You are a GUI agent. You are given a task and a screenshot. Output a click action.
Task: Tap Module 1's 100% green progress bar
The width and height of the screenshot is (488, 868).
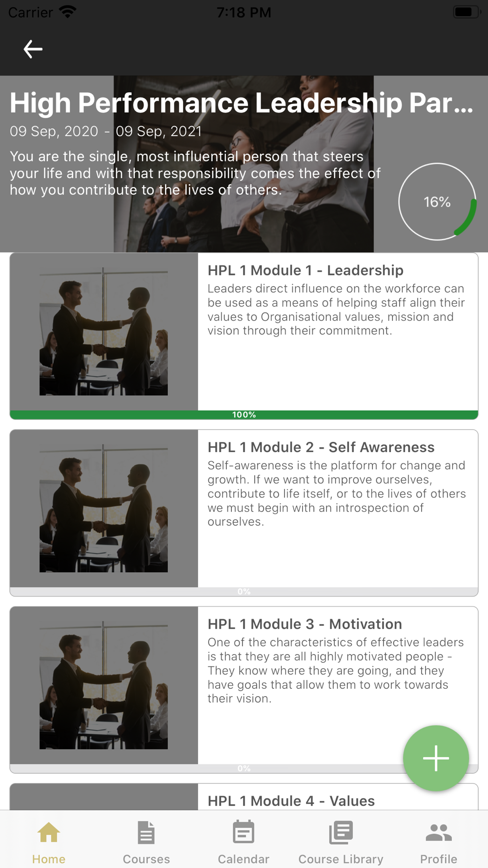[x=244, y=414]
